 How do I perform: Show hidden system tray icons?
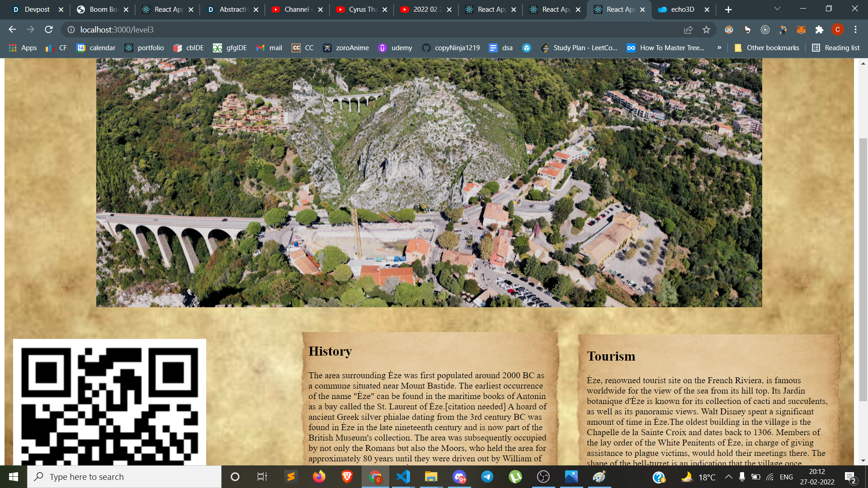pyautogui.click(x=728, y=477)
